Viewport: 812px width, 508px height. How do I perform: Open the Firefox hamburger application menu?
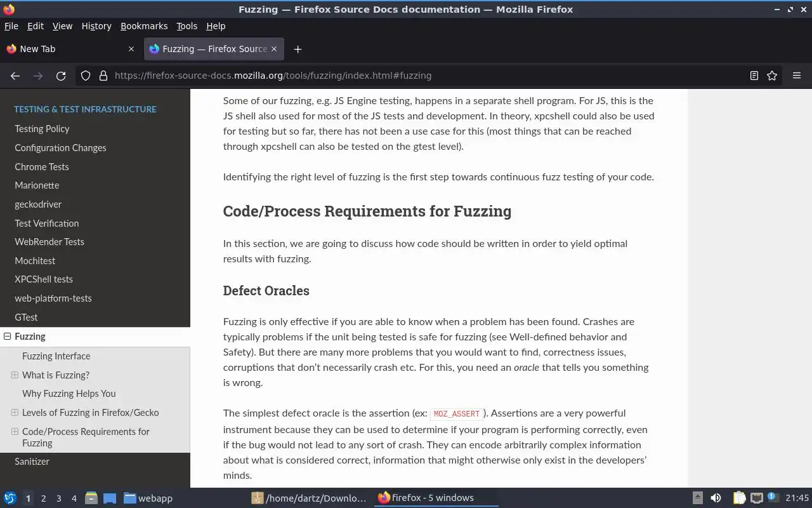click(x=797, y=76)
